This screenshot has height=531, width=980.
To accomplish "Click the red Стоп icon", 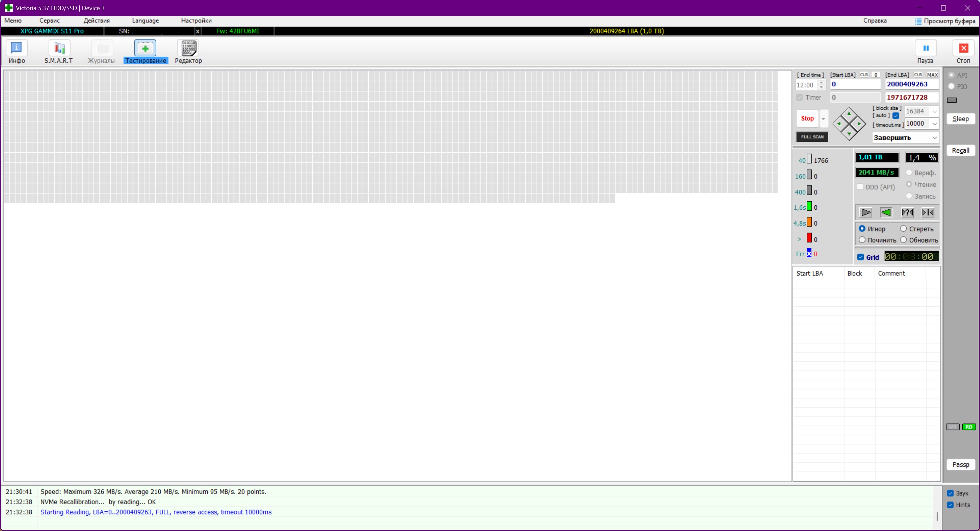I will point(963,48).
